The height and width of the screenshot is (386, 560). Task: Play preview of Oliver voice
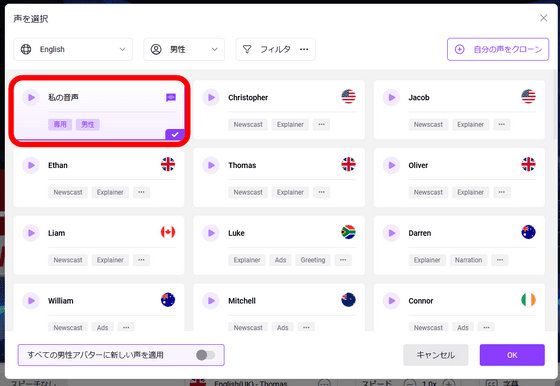point(391,165)
